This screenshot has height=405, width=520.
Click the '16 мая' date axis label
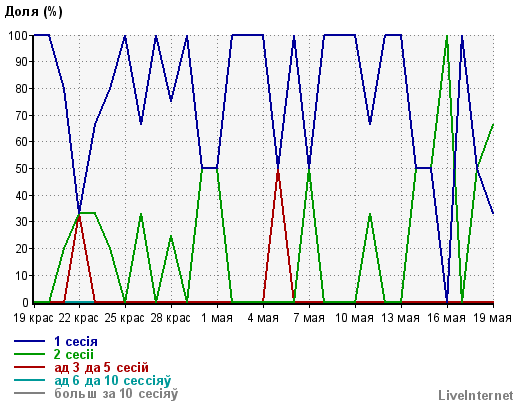(446, 318)
